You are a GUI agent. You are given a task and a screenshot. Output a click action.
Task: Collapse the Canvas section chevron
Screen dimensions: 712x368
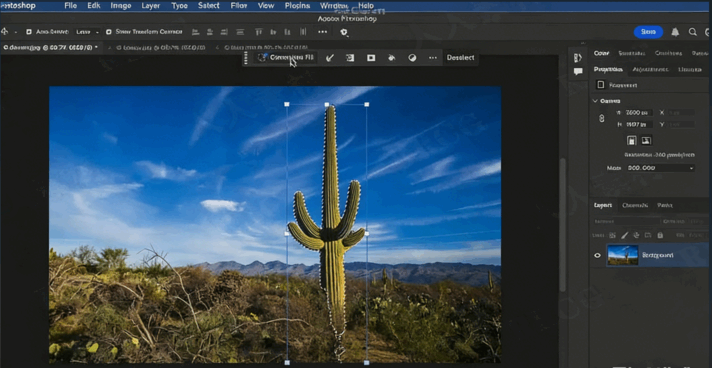coord(595,101)
